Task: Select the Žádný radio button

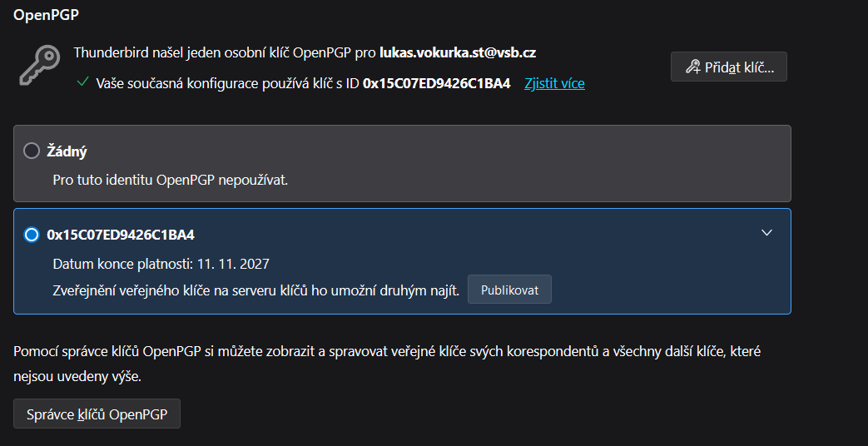Action: pyautogui.click(x=32, y=151)
